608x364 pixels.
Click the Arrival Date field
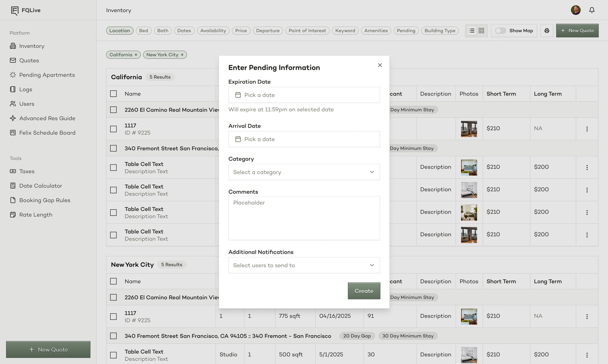(x=304, y=139)
